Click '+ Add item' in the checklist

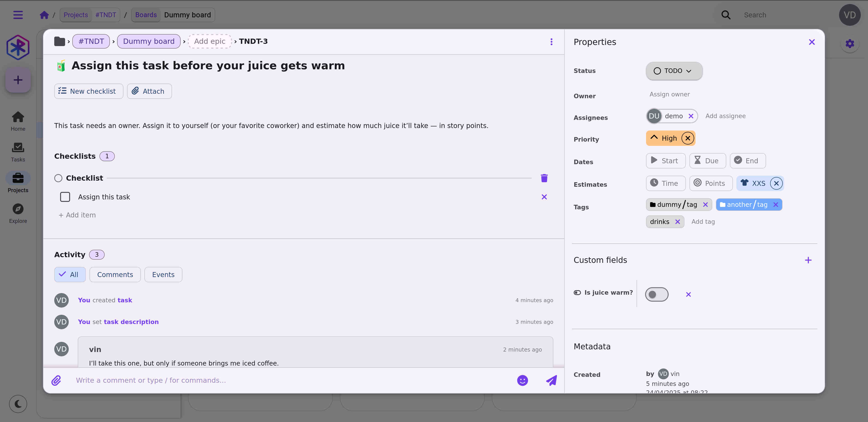[77, 215]
